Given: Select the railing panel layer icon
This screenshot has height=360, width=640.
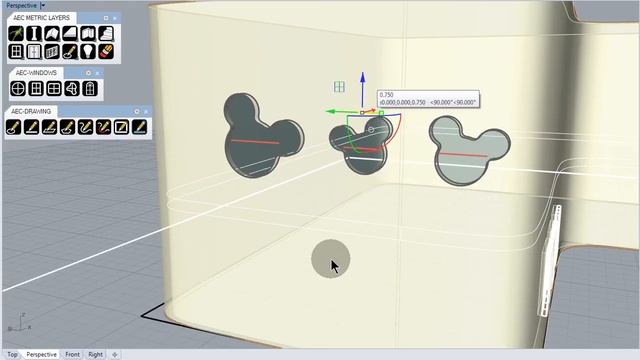Looking at the screenshot, I should pos(52,52).
